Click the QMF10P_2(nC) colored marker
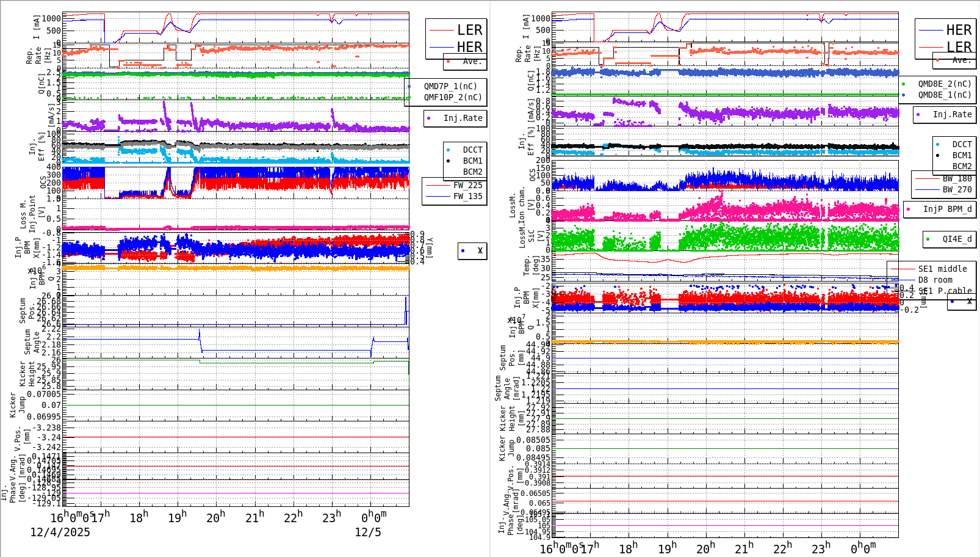This screenshot has width=980, height=557. (x=410, y=98)
